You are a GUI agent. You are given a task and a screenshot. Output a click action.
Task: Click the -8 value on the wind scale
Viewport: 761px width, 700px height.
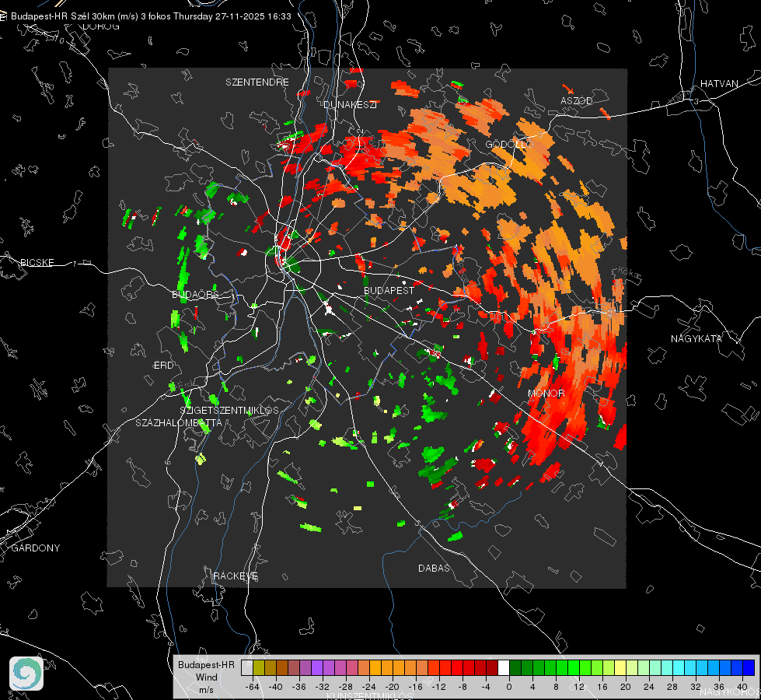click(x=463, y=687)
